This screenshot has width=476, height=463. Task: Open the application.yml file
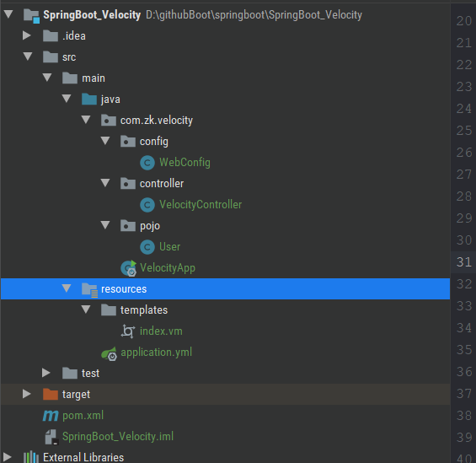click(157, 353)
